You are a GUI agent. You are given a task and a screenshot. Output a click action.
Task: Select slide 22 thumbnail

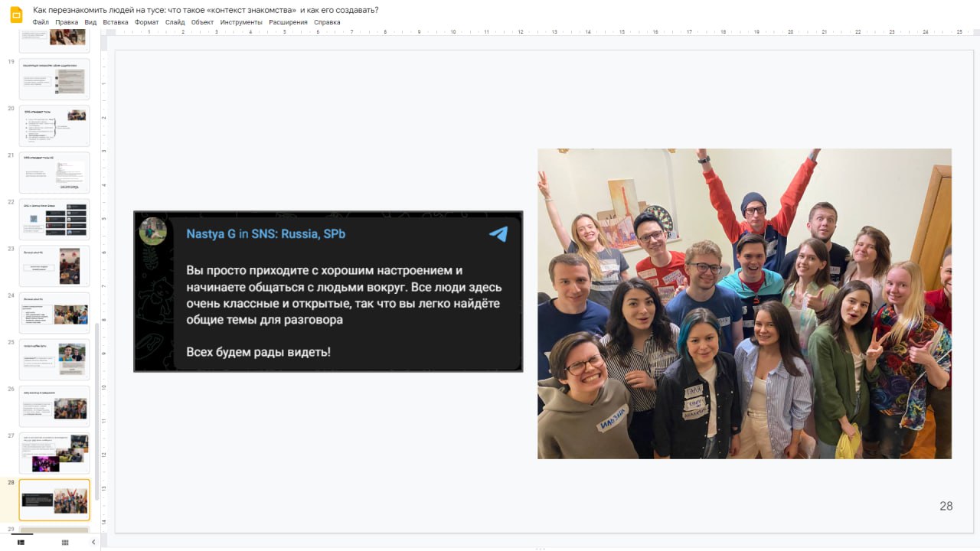pos(54,220)
